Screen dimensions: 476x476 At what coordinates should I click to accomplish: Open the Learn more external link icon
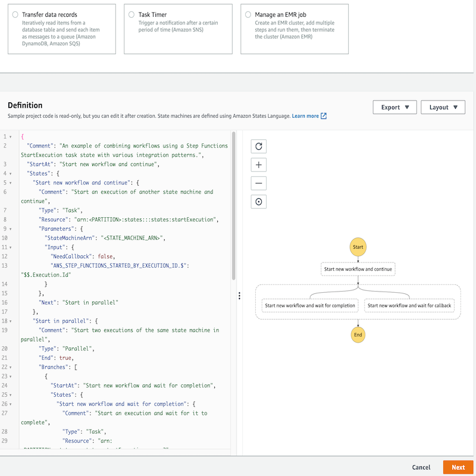tap(324, 116)
